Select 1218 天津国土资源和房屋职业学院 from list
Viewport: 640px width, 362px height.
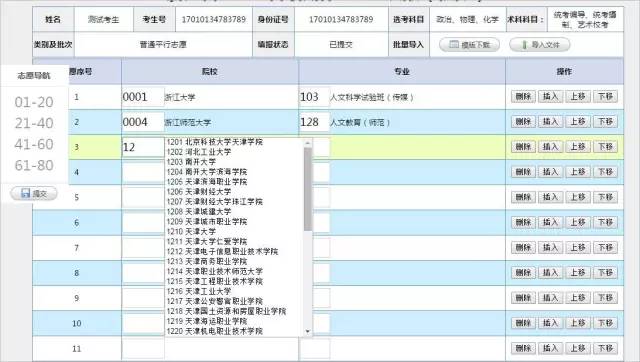[x=226, y=311]
